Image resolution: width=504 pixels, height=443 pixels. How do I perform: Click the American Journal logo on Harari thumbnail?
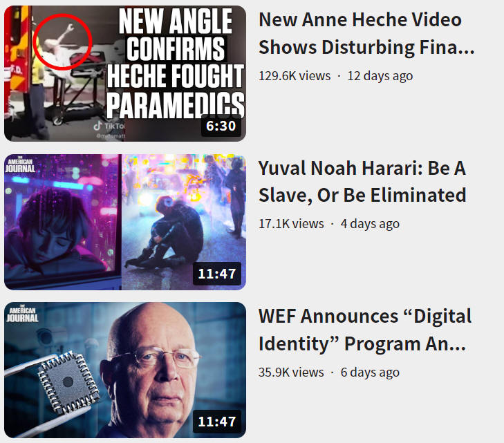20,165
